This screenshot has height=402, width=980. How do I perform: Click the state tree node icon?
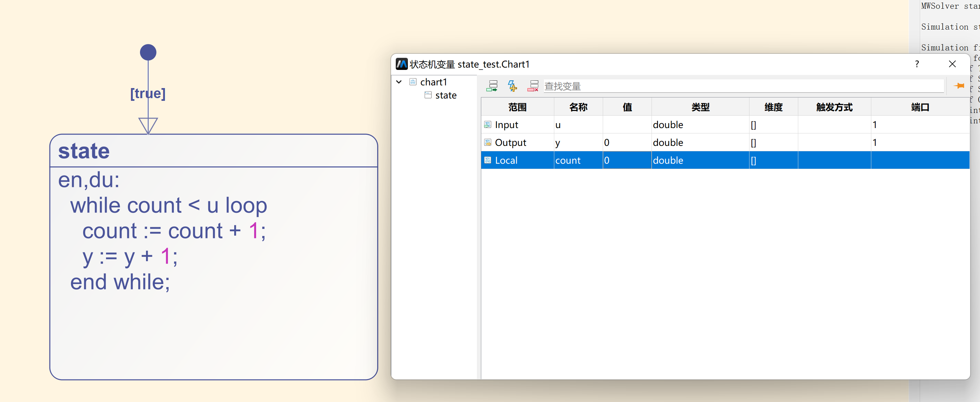[428, 95]
